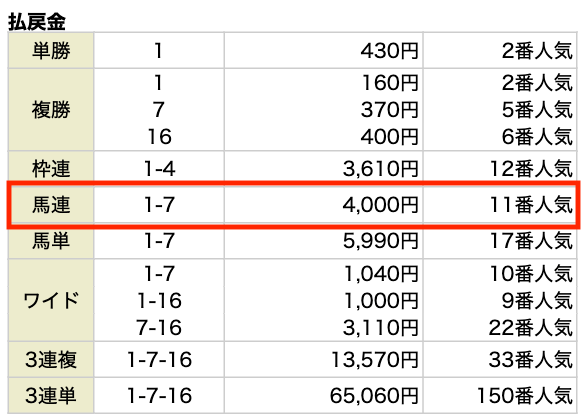Click the 65,060円 payout value
Image resolution: width=584 pixels, height=420 pixels.
(x=374, y=396)
